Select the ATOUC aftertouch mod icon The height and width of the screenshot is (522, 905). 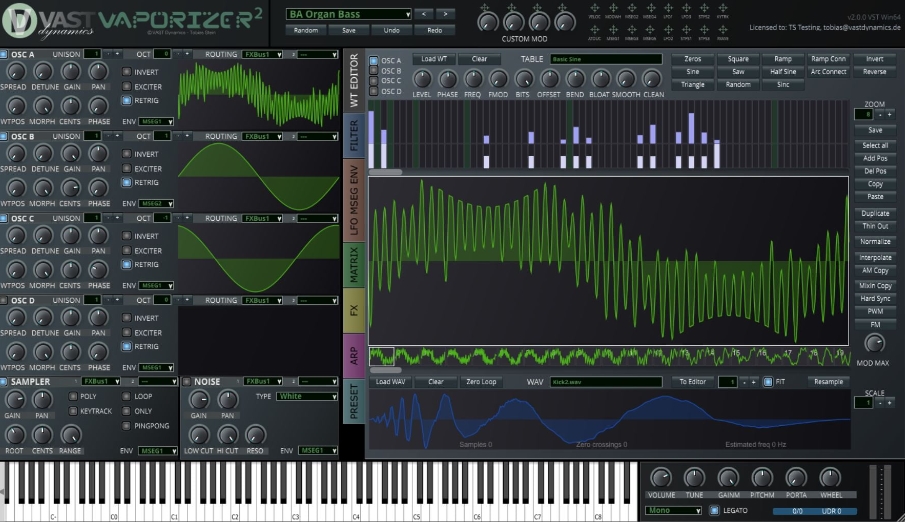coord(594,30)
